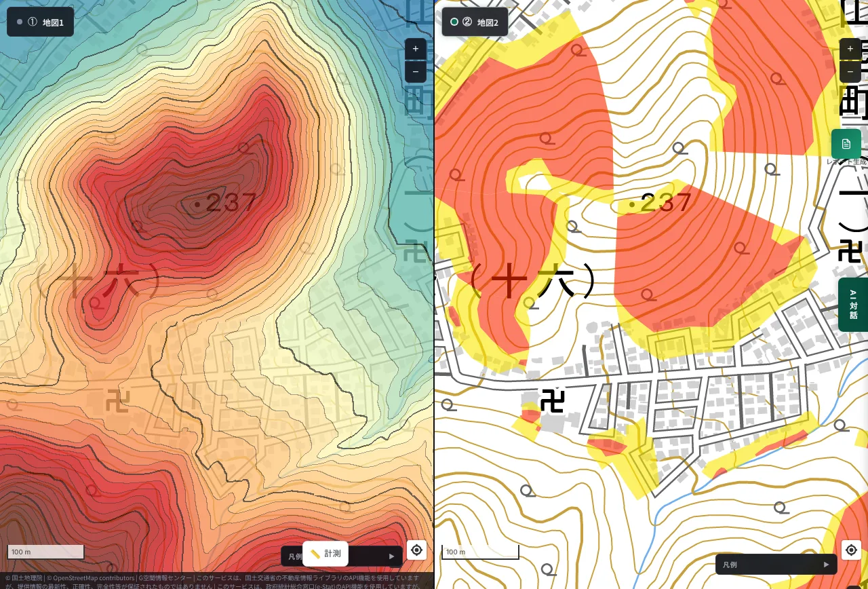Screen dimensions: 868x589
Task: Click the 卍 temple symbol near bottom-center of right map
Action: (553, 401)
